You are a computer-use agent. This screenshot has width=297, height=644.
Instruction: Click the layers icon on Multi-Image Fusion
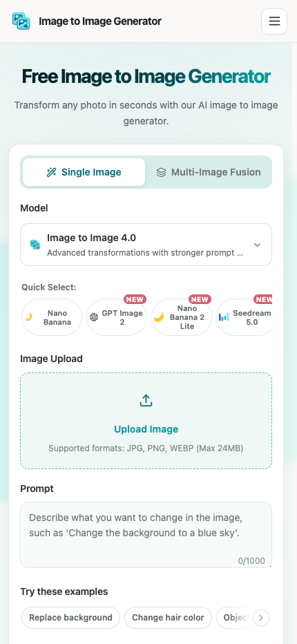coord(162,172)
